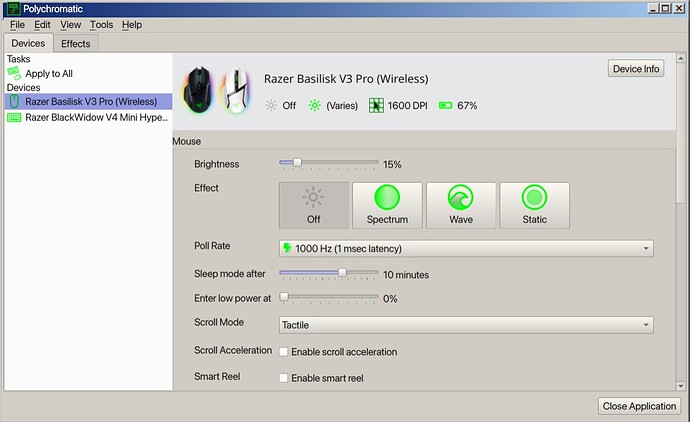Screen dimensions: 690x422
Task: Select Razer BlackWidow V4 Mini device
Action: [88, 117]
